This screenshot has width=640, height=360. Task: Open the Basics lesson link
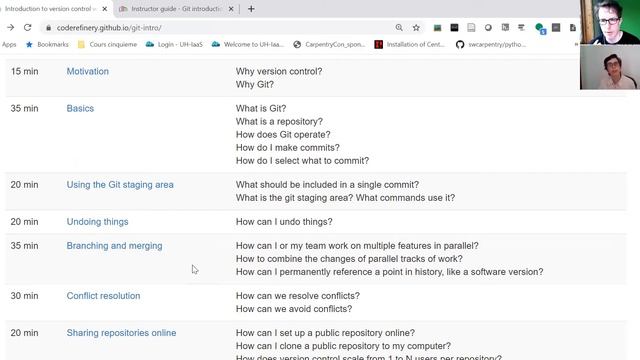coord(80,109)
